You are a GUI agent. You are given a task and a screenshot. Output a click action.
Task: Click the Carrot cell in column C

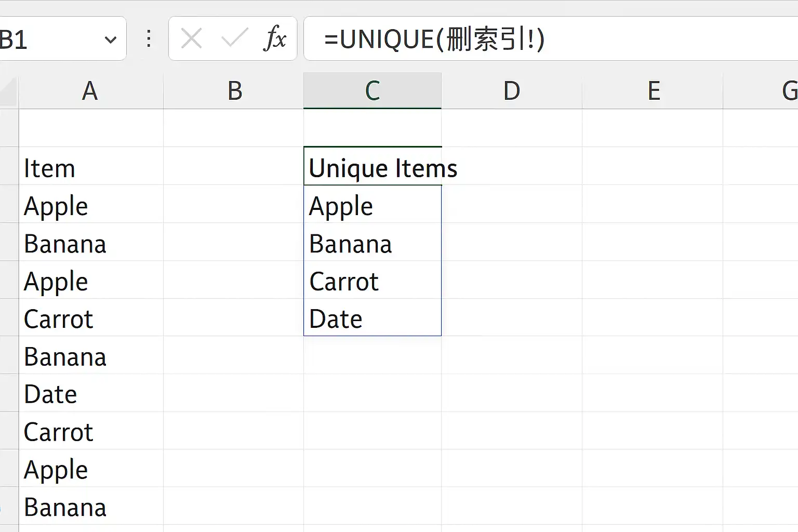[x=373, y=280]
